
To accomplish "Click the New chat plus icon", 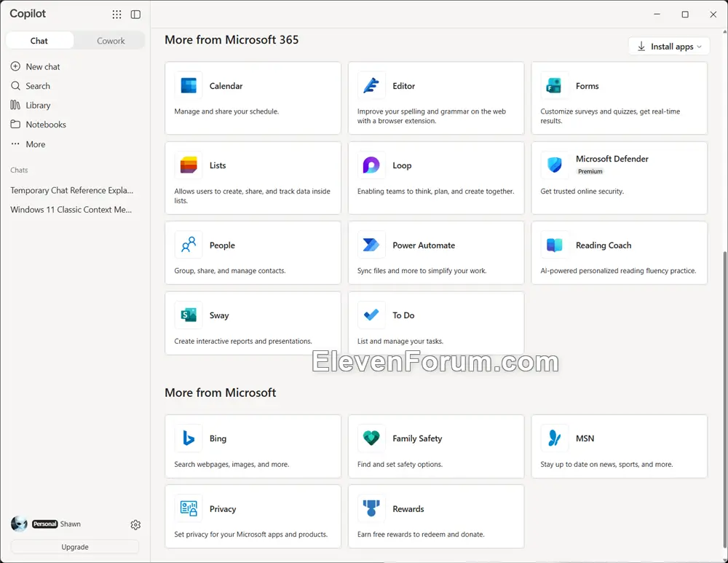I will 15,66.
